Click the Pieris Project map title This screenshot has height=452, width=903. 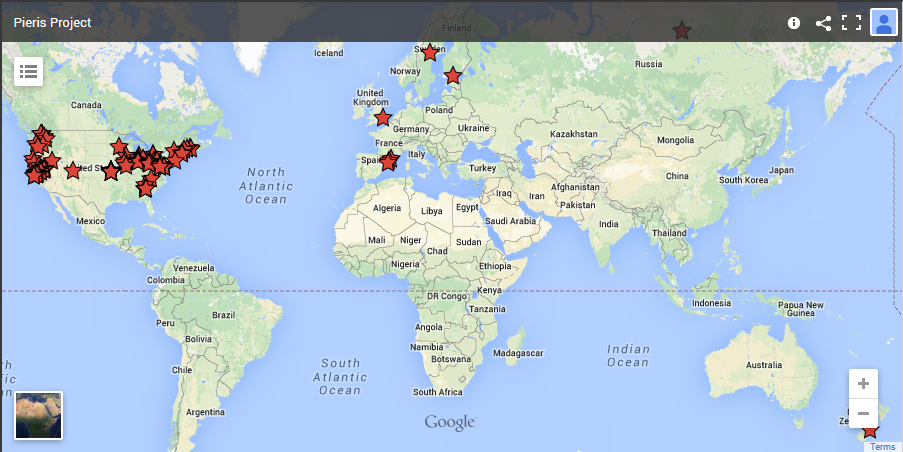52,23
